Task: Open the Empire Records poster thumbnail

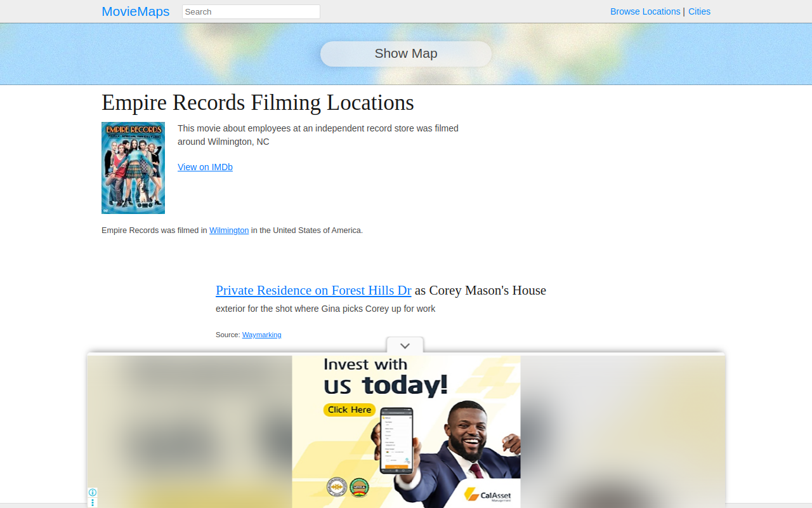Action: (133, 168)
